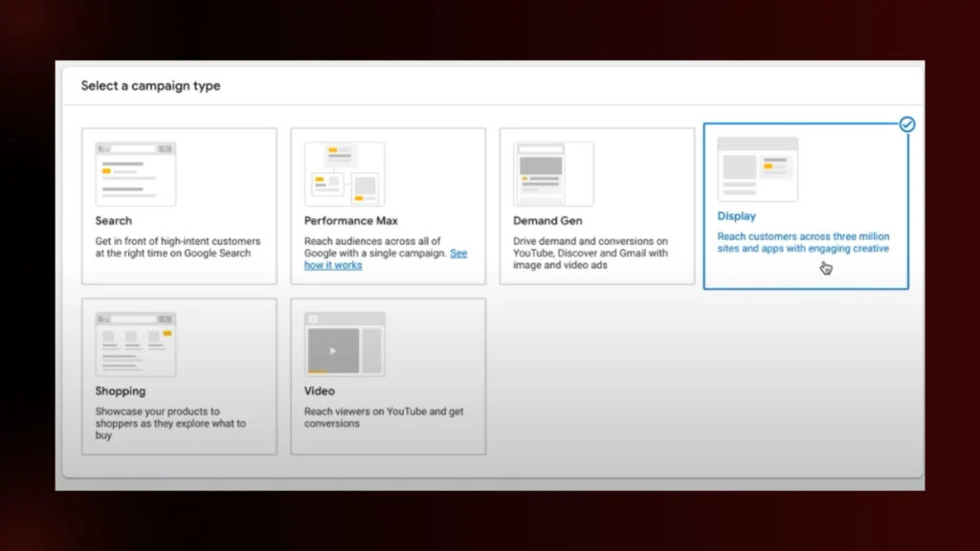Click 'Reach audiences across all of Google' description

(386, 253)
